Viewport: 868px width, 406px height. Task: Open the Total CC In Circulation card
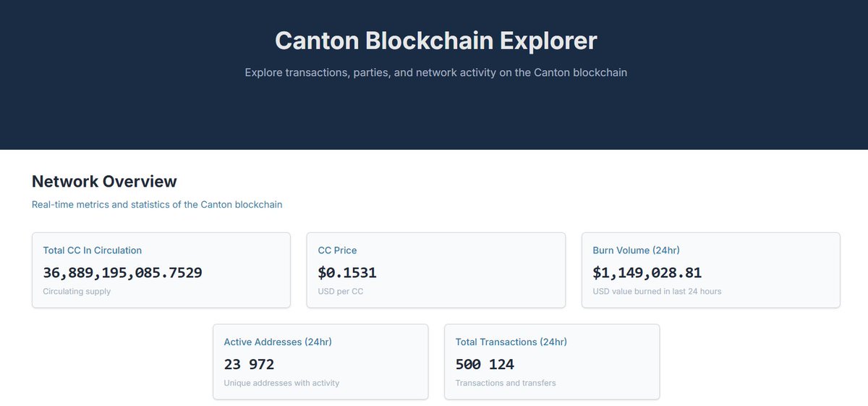(161, 270)
